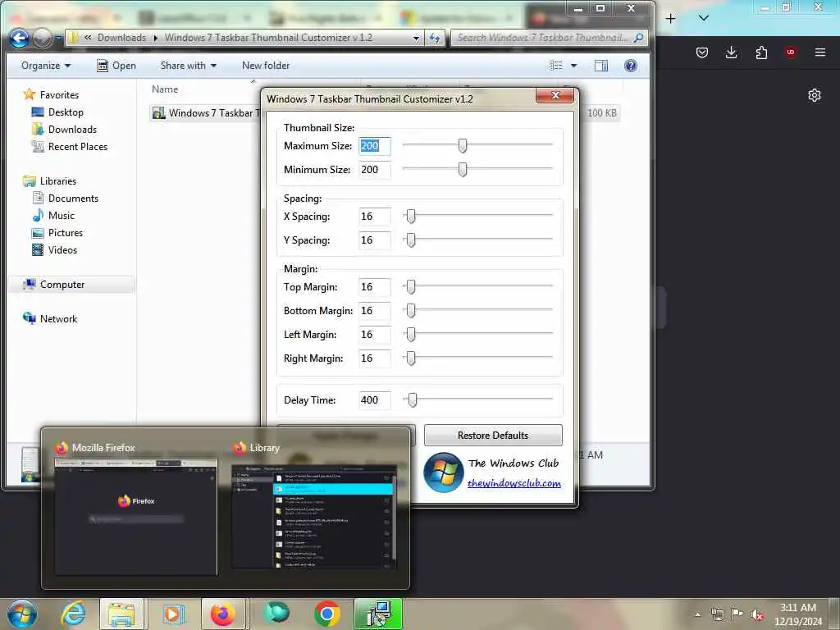Click the Minimum Size slider handle

(x=463, y=169)
